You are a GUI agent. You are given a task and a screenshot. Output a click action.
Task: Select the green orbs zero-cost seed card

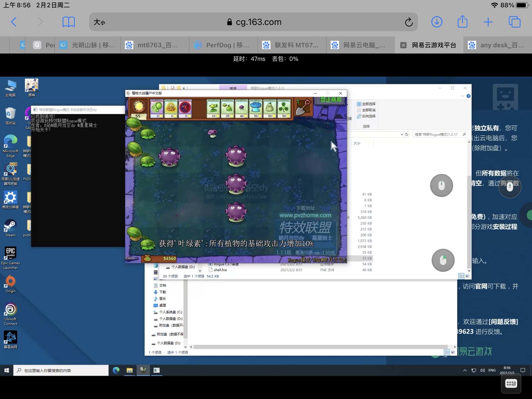157,109
